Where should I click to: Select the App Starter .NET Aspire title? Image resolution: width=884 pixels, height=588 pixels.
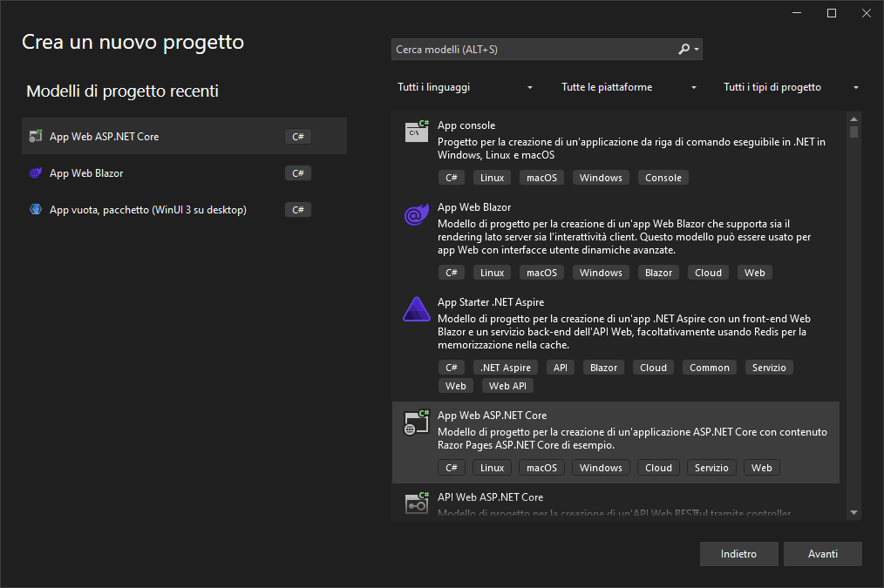click(491, 302)
